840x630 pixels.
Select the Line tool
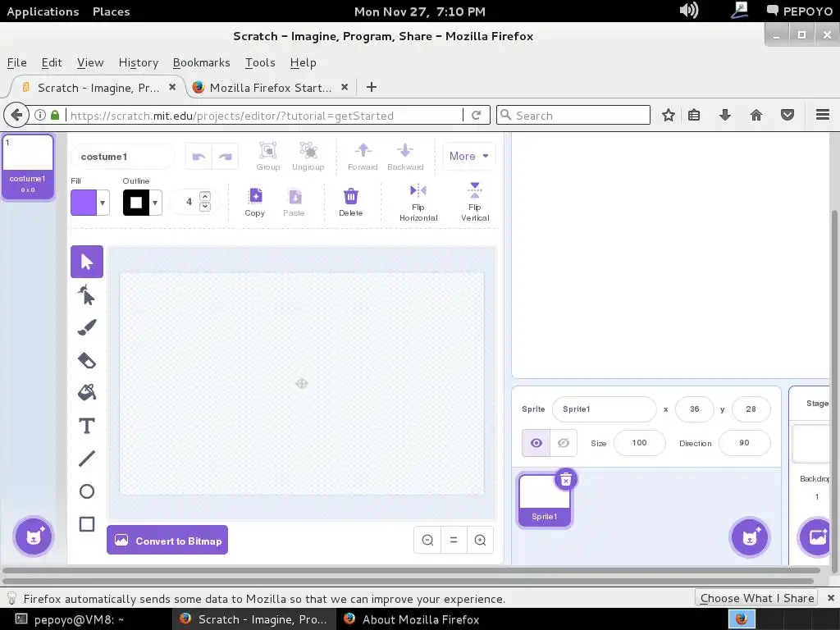tap(87, 459)
